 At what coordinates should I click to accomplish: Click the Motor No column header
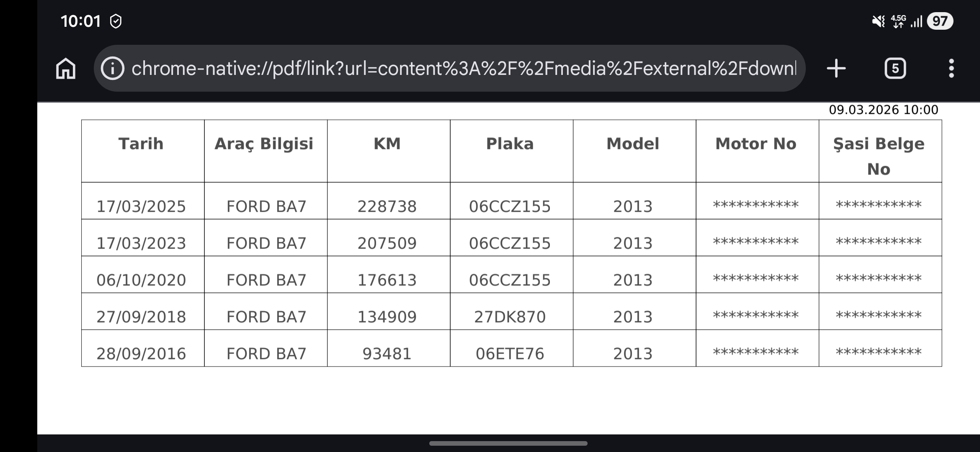point(756,144)
